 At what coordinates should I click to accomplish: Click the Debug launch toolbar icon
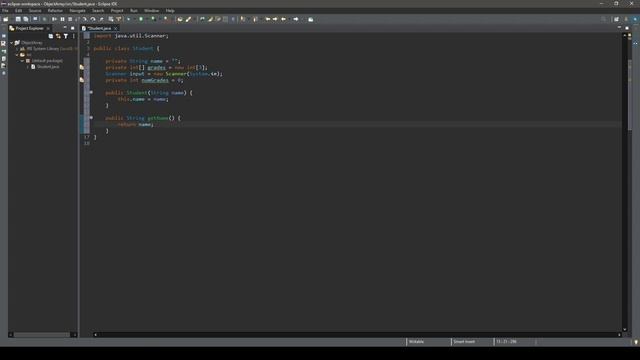point(129,19)
